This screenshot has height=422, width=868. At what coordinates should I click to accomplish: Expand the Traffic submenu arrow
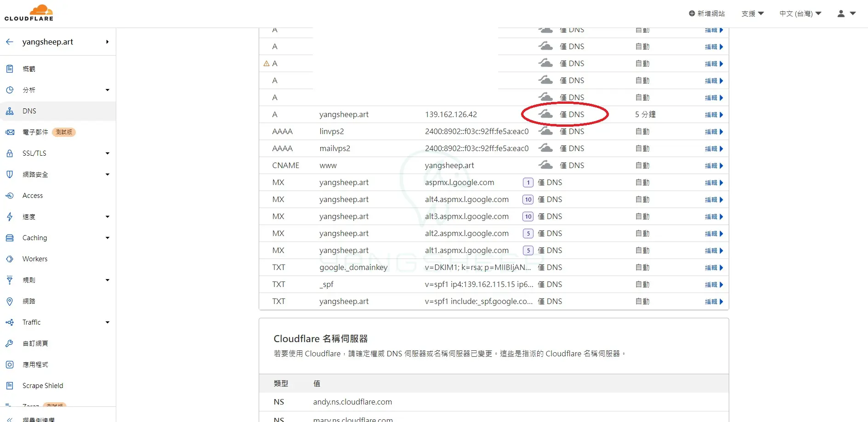(108, 322)
